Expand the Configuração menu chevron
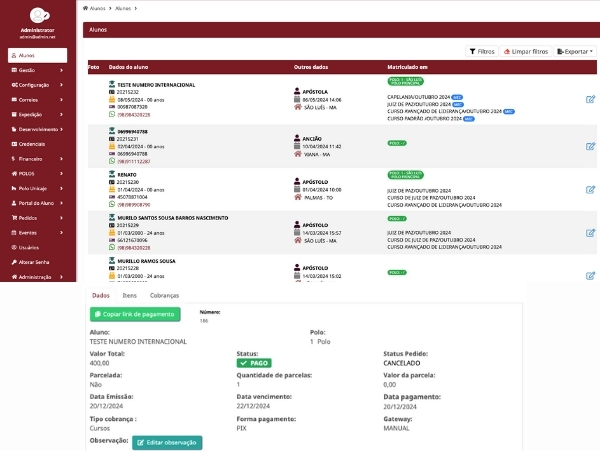This screenshot has height=451, width=600. [x=62, y=85]
